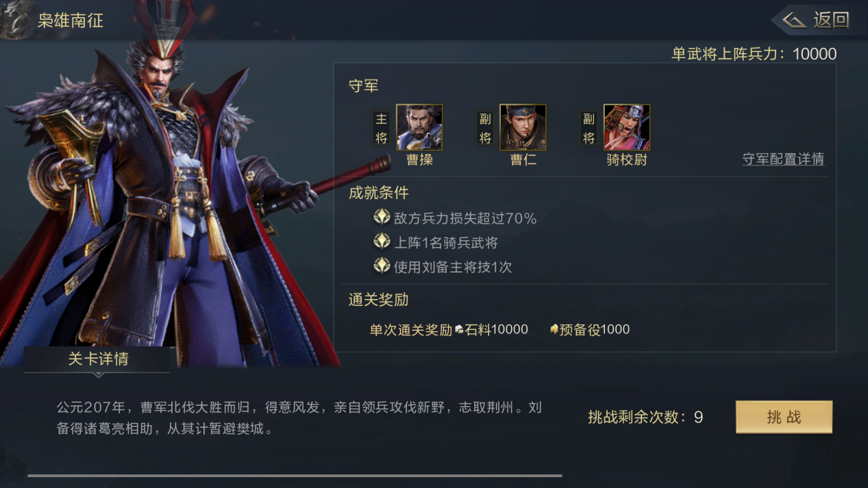Click achievement icon beside 使用刘备主将技1次
Viewport: 868px width, 488px height.
[x=382, y=266]
